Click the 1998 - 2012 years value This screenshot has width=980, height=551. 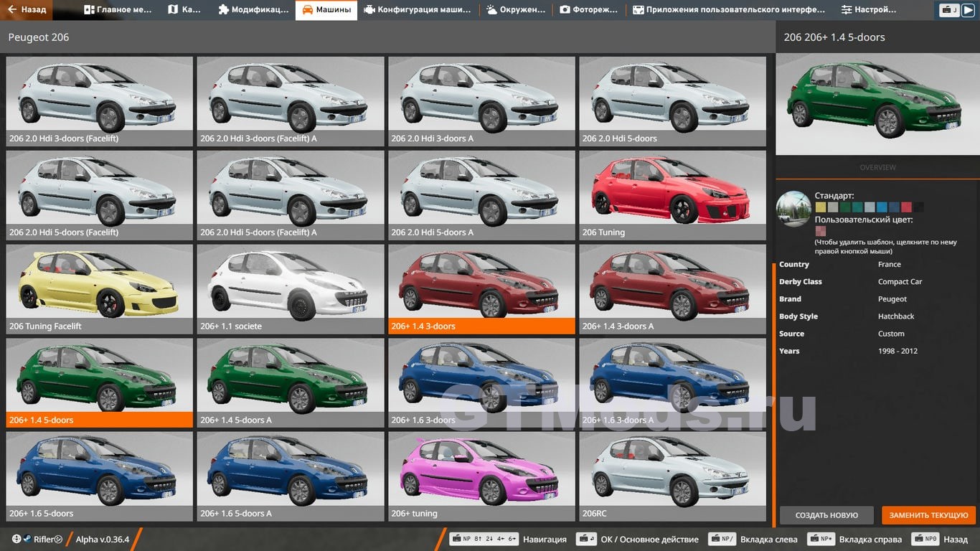point(897,351)
